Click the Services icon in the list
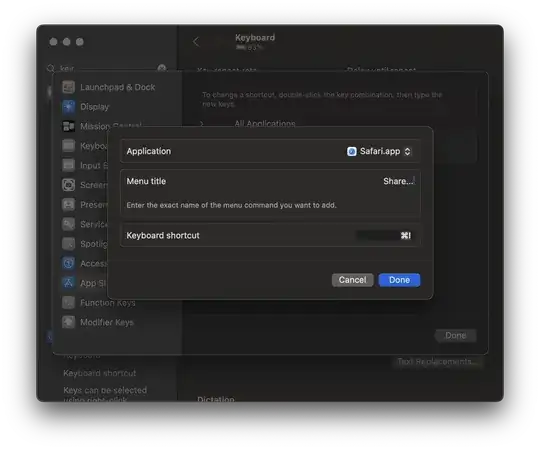 click(69, 224)
